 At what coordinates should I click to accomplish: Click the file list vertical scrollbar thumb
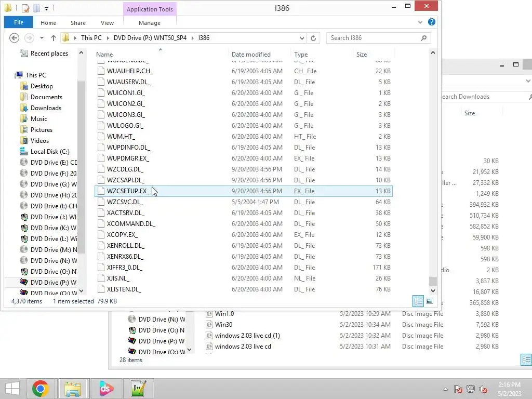(433, 281)
